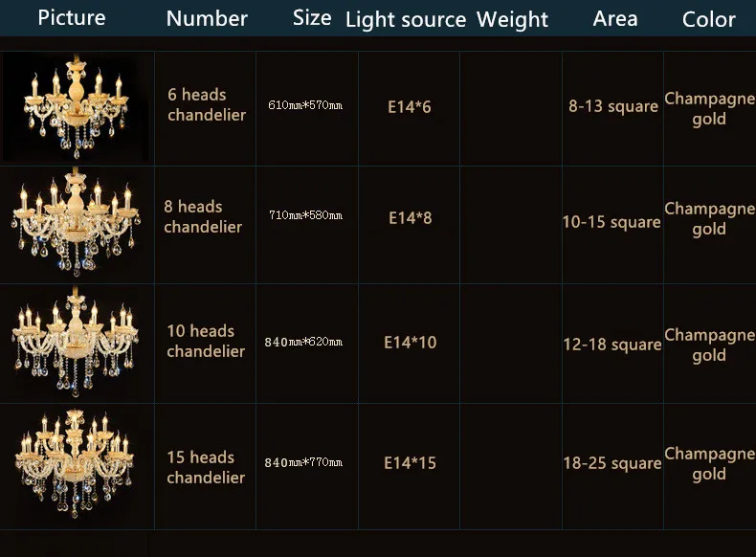The height and width of the screenshot is (557, 756).
Task: Click the Size column header
Action: point(312,18)
